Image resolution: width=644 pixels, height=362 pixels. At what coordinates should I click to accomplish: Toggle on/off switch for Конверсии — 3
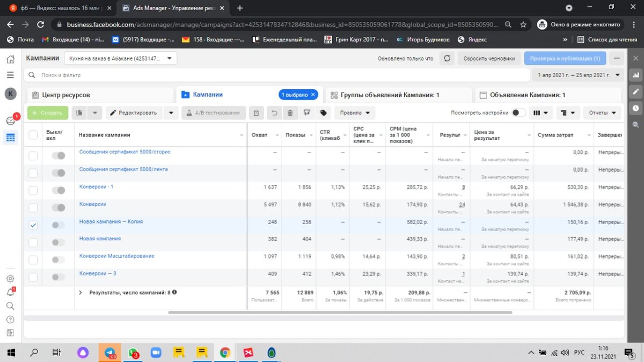coord(58,277)
